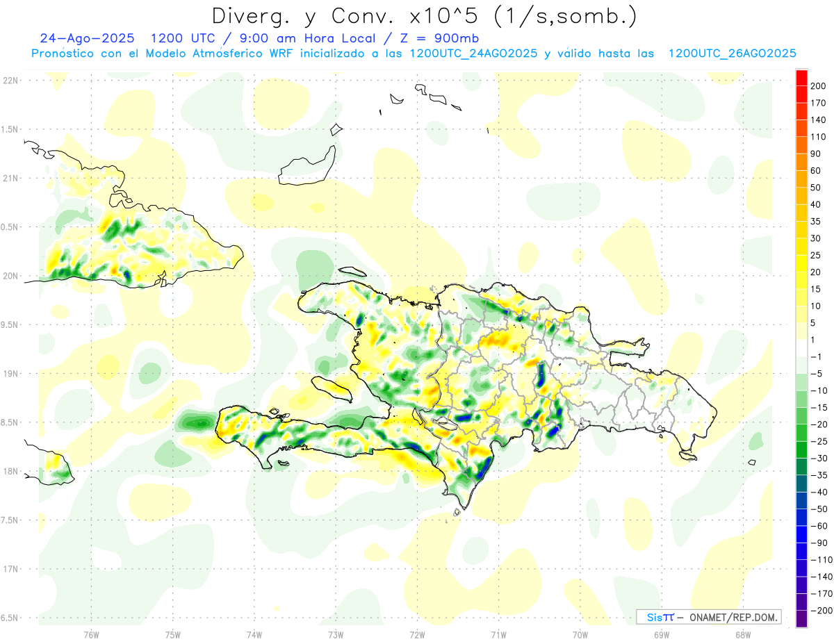Image resolution: width=834 pixels, height=644 pixels.
Task: Click the colorbar value '60' positive label
Action: [x=816, y=171]
